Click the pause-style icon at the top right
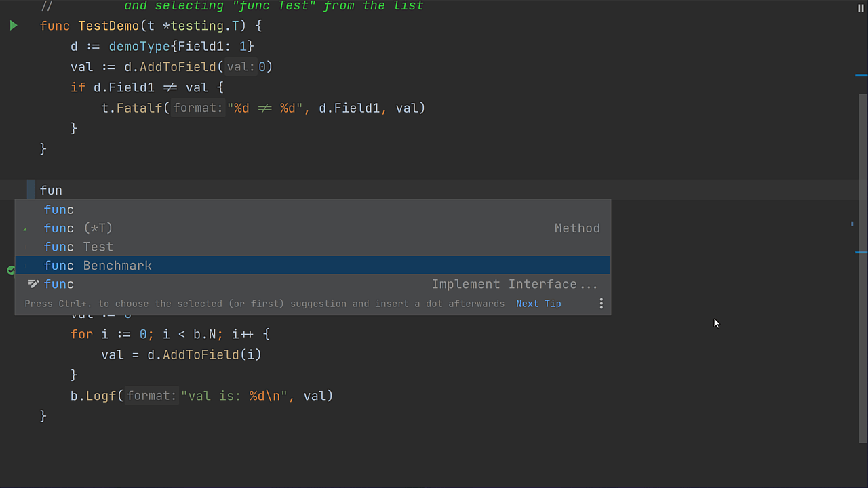Viewport: 868px width, 488px height. point(860,7)
